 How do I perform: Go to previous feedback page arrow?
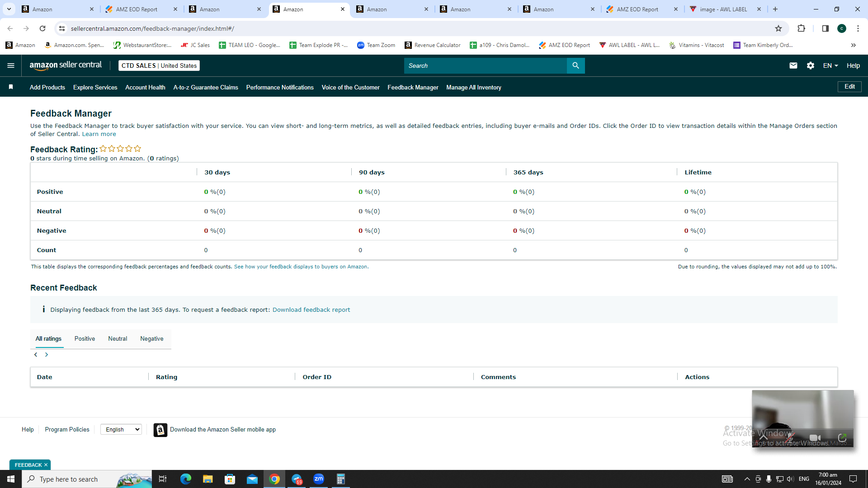[36, 355]
